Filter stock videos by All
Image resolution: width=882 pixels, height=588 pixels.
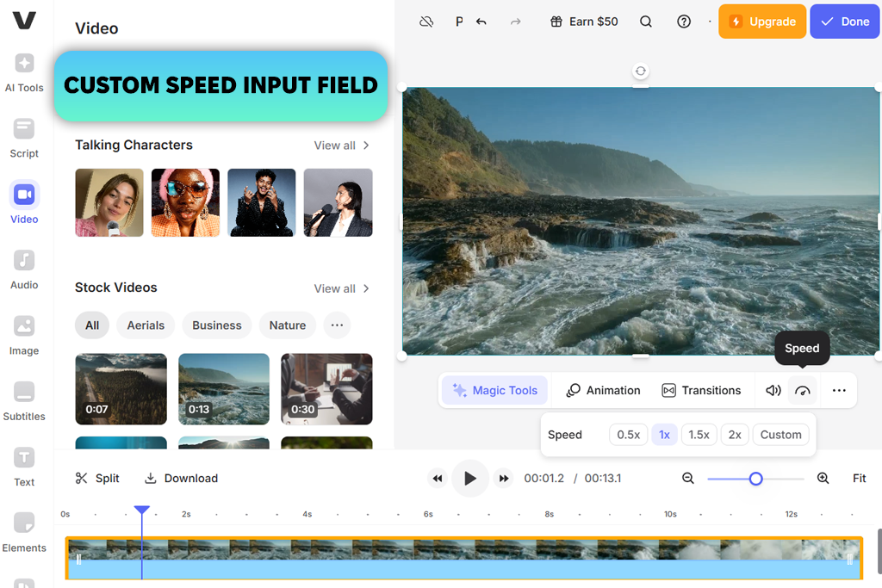click(x=92, y=325)
